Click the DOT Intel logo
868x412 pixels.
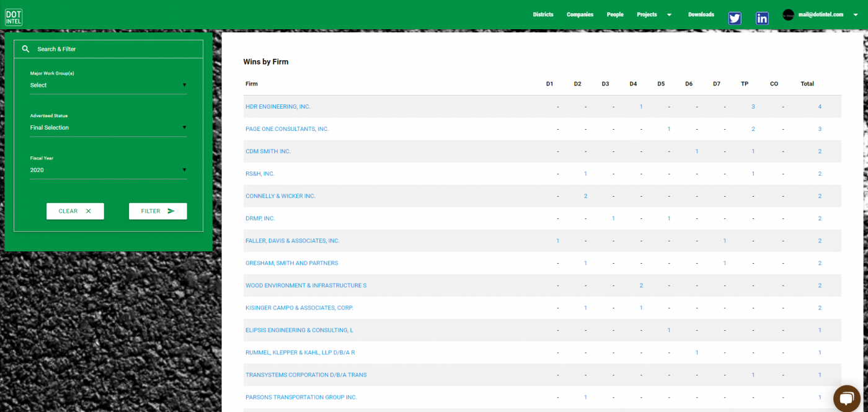(14, 17)
